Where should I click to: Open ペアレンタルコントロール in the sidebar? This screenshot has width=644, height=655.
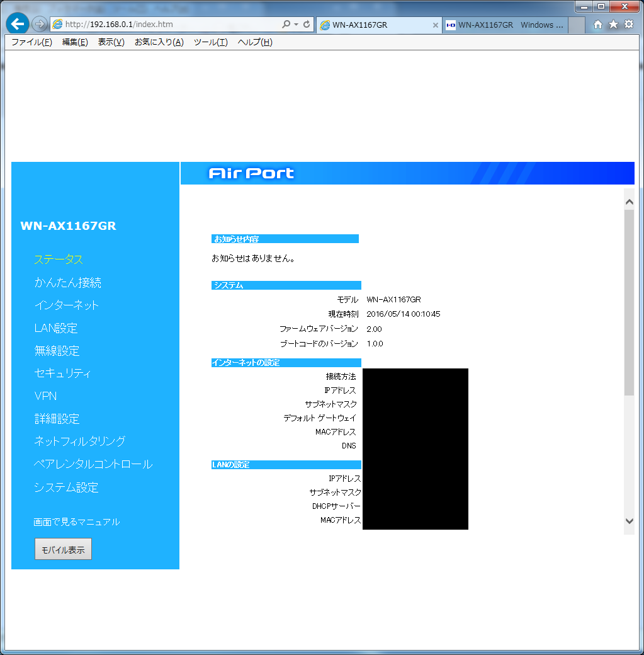tap(93, 464)
